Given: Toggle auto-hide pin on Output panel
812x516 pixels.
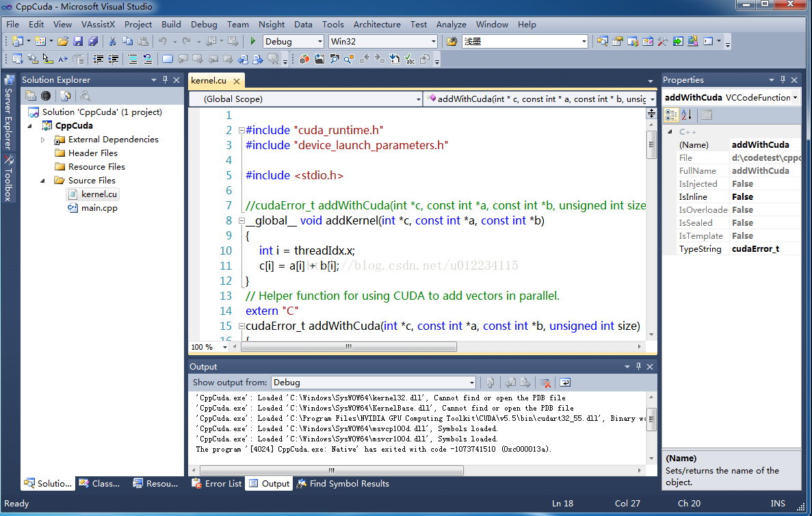Looking at the screenshot, I should click(638, 366).
